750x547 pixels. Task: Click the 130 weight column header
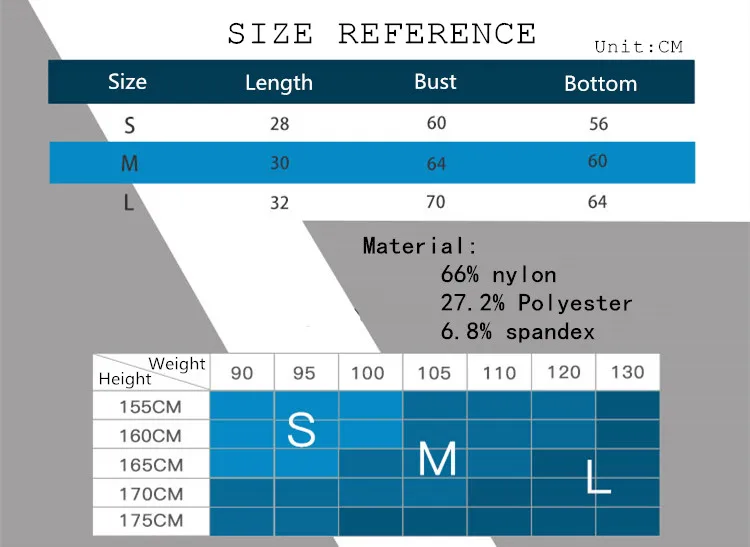tap(628, 372)
